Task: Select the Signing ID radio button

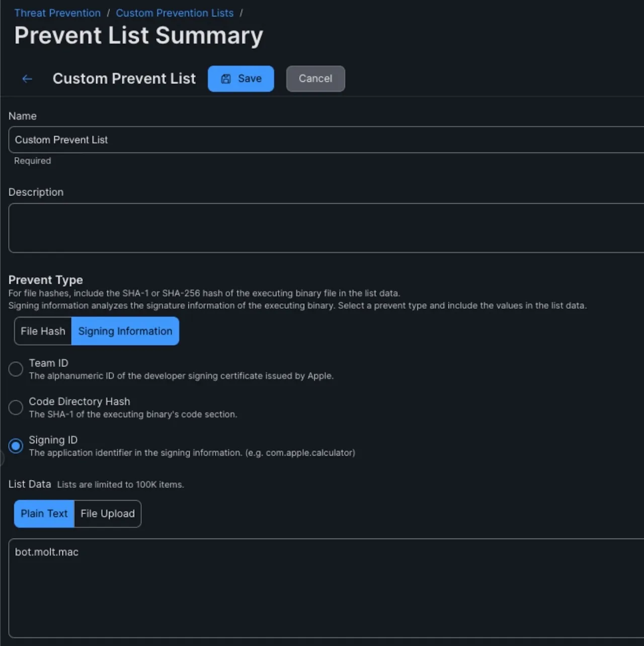Action: [16, 446]
